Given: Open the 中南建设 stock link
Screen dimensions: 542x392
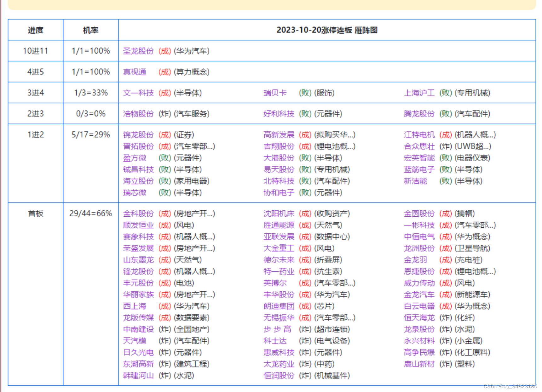Looking at the screenshot, I should click(x=138, y=329).
